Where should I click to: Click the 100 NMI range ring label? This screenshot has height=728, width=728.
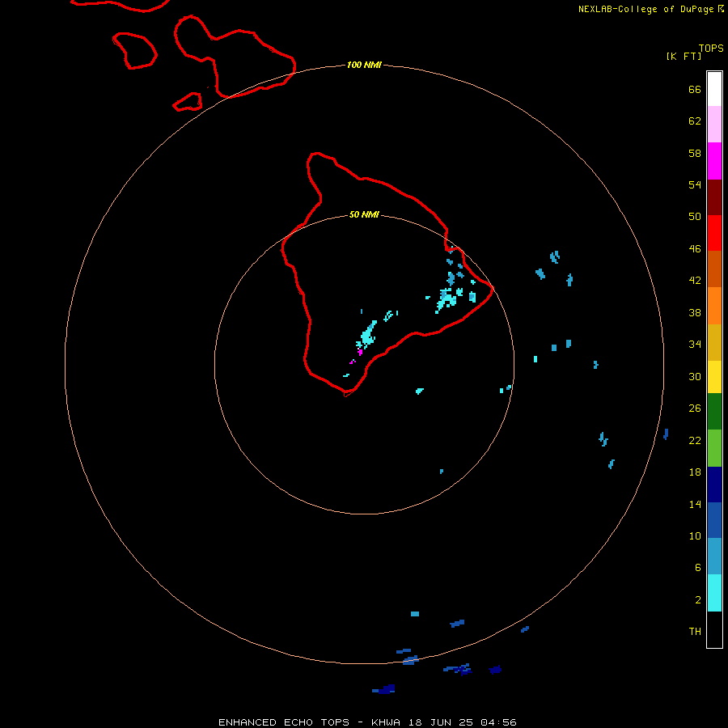pyautogui.click(x=364, y=65)
